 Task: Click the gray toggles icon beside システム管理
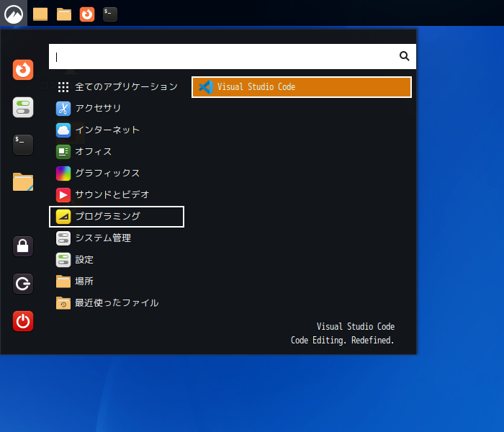pyautogui.click(x=63, y=238)
